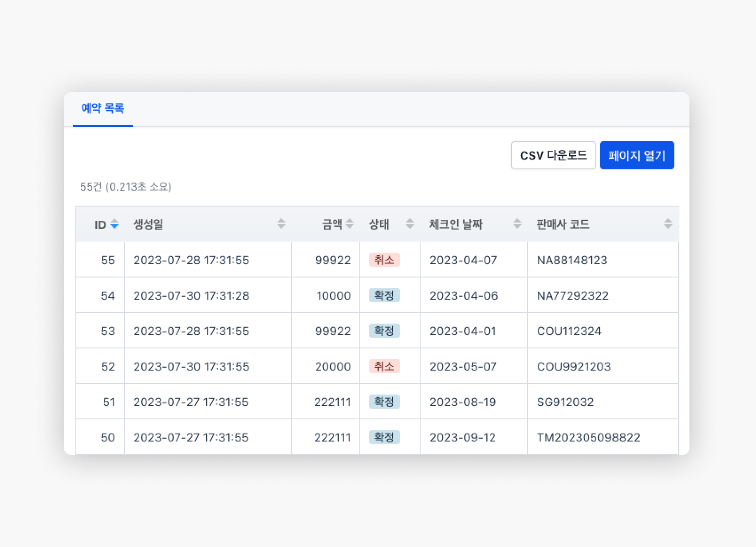Viewport: 756px width, 547px height.
Task: Click ID cell 53
Action: pyautogui.click(x=108, y=331)
